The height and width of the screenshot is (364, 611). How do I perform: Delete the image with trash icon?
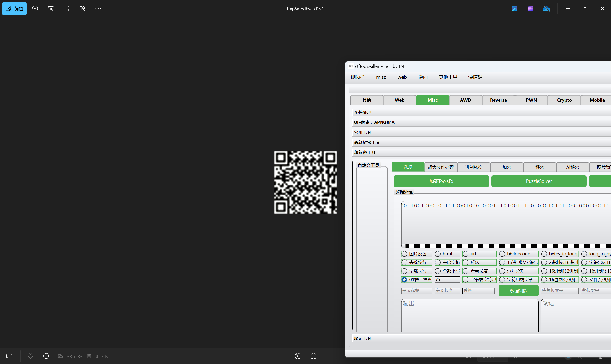coord(51,9)
